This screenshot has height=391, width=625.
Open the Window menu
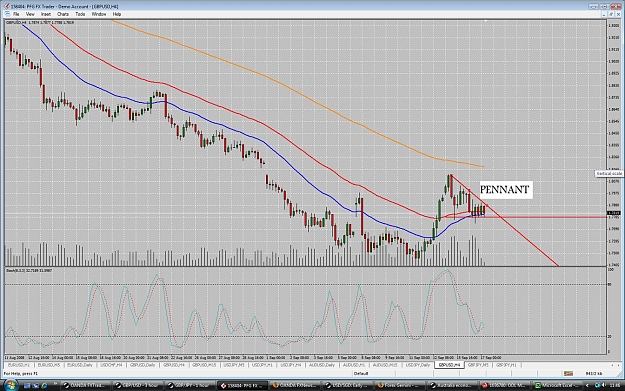point(99,14)
